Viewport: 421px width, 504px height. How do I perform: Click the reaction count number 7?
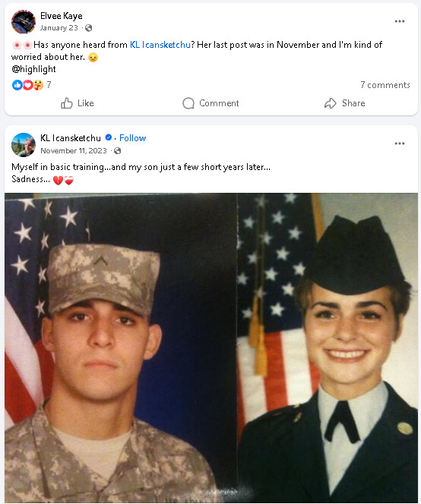(x=49, y=84)
